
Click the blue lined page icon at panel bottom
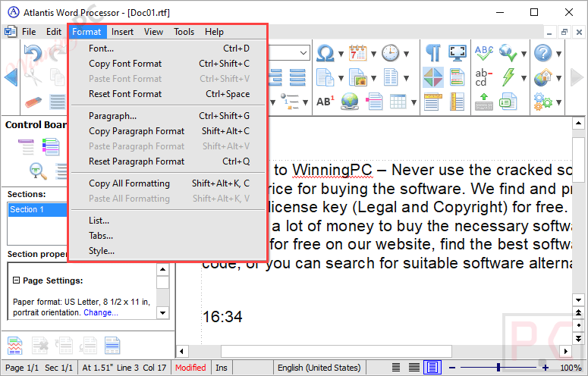coord(112,345)
